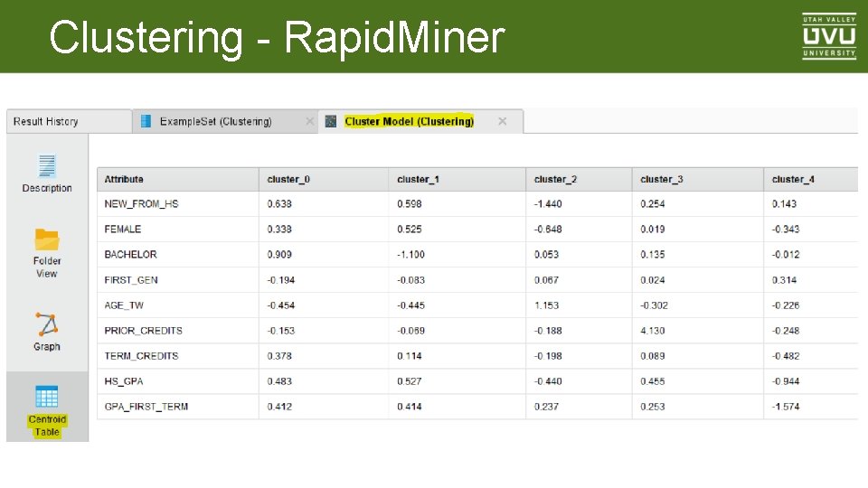Click cell value 0.525 in FEMALE row

pos(409,229)
